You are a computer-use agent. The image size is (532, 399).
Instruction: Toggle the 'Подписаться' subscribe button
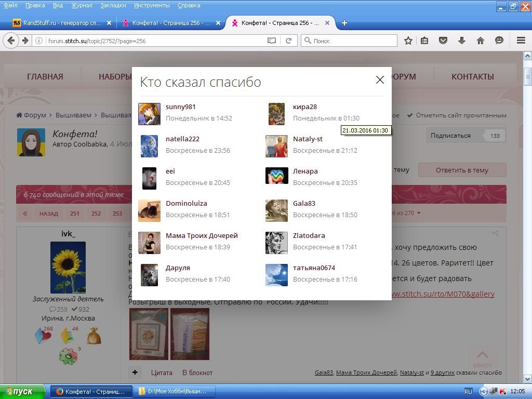point(450,136)
